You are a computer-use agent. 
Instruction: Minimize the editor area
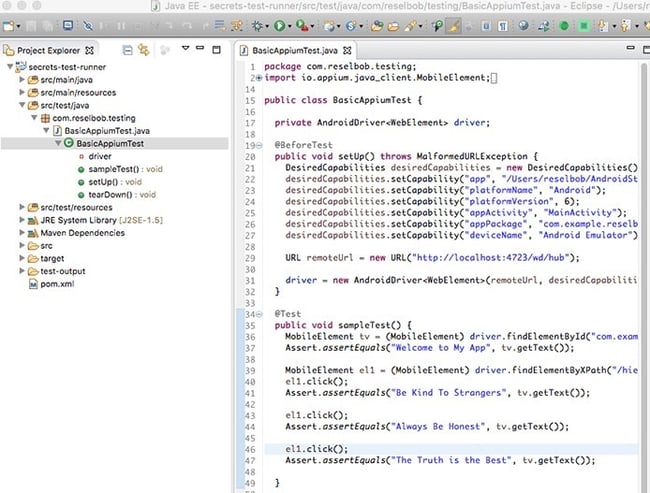tap(630, 48)
